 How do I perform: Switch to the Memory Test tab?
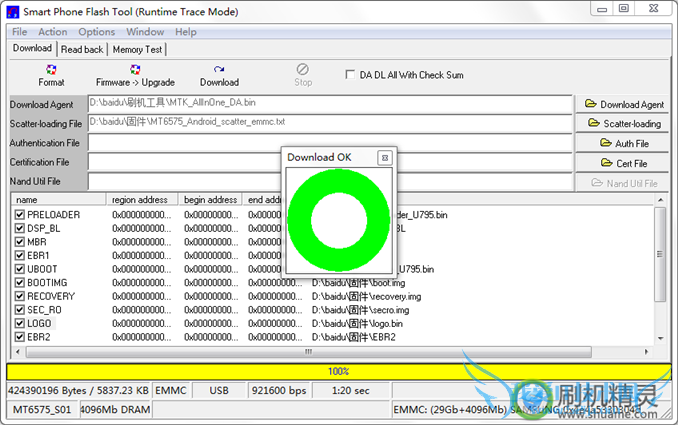pos(138,49)
